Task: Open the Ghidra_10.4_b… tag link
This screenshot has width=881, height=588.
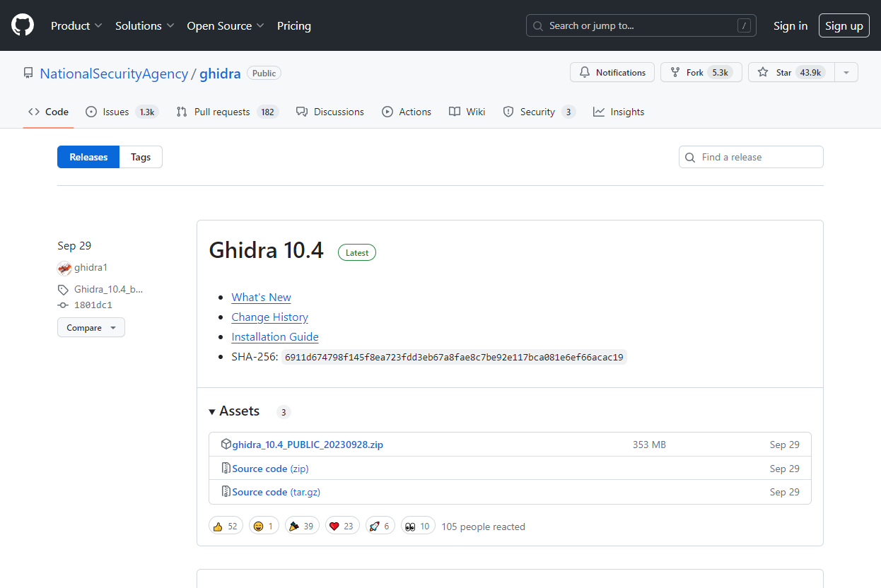Action: tap(108, 289)
